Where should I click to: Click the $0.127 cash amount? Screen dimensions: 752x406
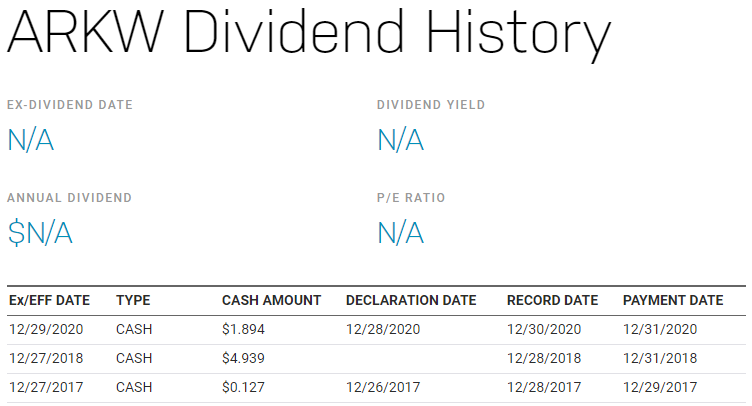(243, 387)
